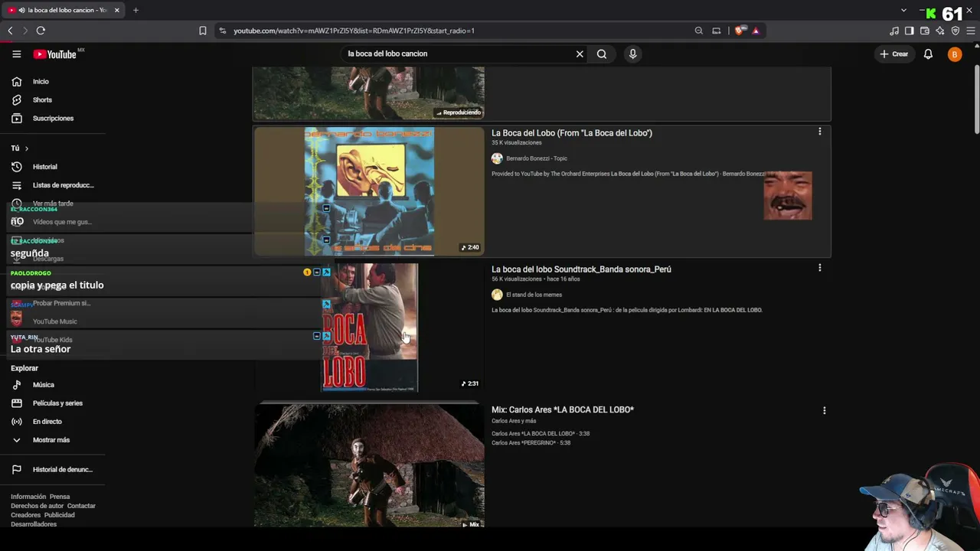
Task: Bookmark this page from the address bar
Action: point(203,31)
